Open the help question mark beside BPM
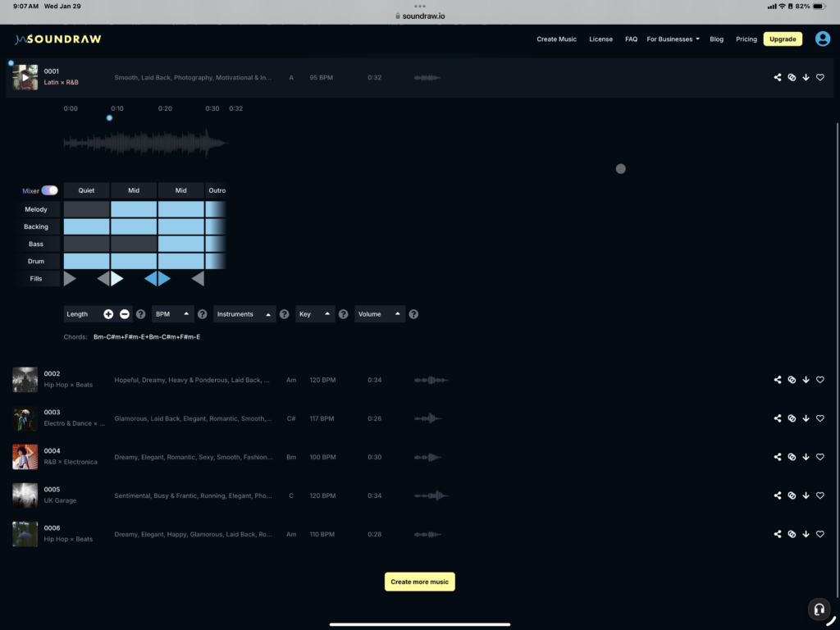Image resolution: width=840 pixels, height=630 pixels. click(203, 314)
